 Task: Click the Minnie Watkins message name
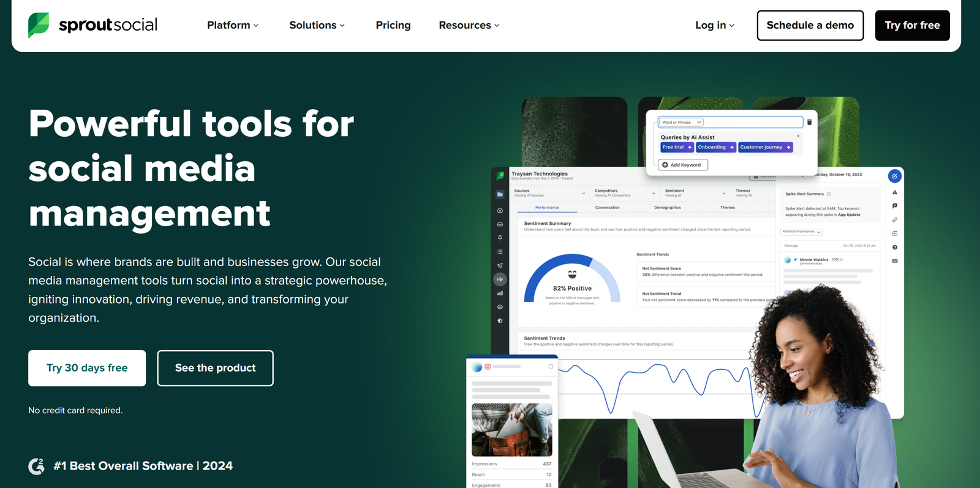tap(814, 259)
